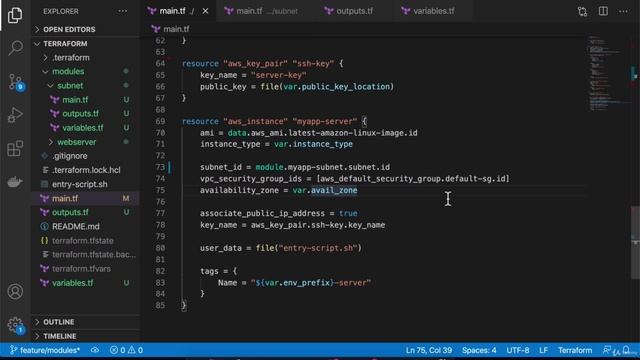Open terraform.tfstate file
This screenshot has width=640, height=360.
(85, 241)
